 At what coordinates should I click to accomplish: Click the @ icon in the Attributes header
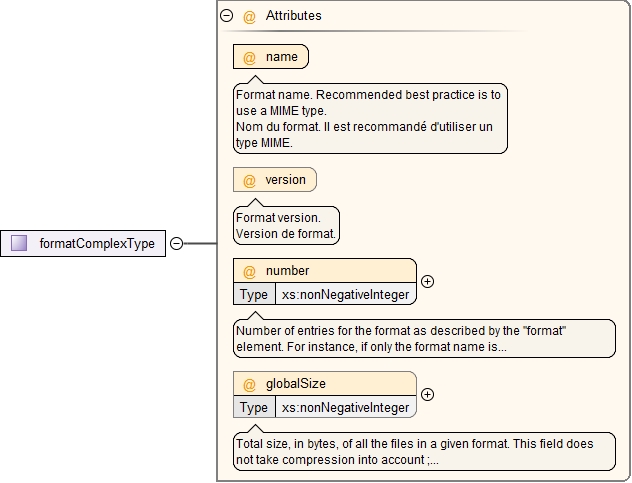point(249,17)
